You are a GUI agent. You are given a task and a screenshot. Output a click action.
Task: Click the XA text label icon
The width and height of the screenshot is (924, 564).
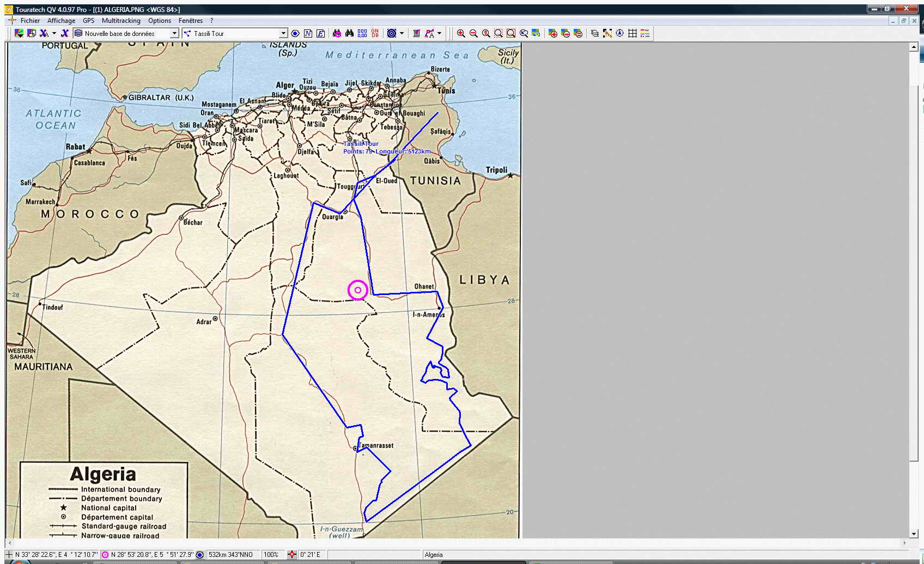tap(44, 33)
